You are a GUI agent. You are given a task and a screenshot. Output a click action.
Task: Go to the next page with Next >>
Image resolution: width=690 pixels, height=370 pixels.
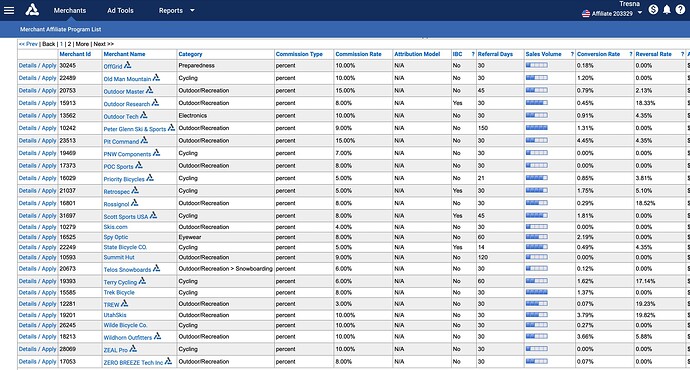point(104,44)
